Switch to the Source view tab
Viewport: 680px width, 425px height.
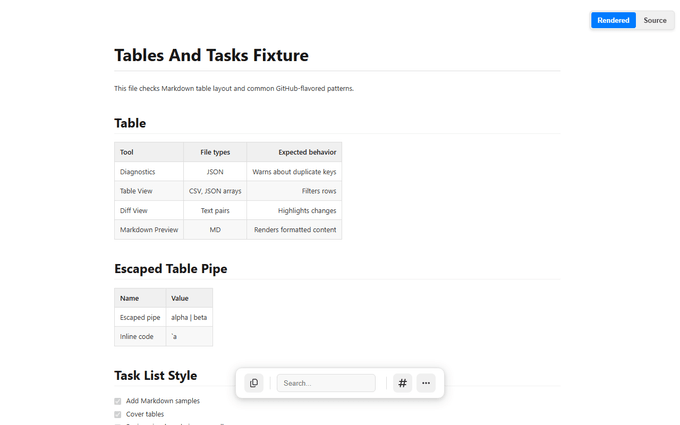click(x=655, y=20)
